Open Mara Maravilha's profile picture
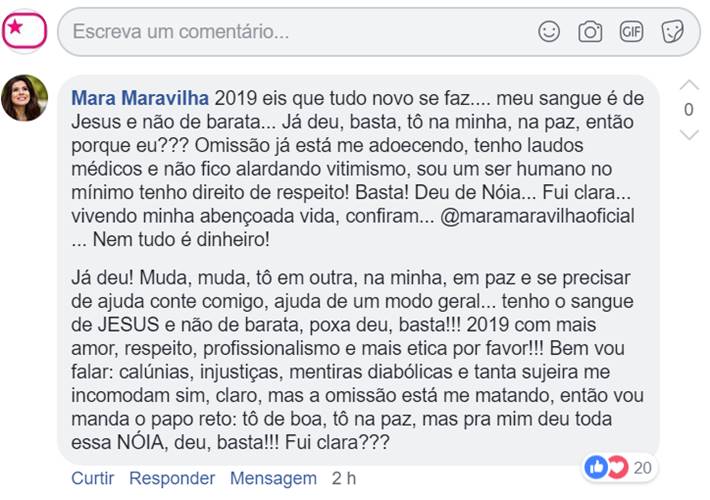The height and width of the screenshot is (500, 710). [x=25, y=98]
